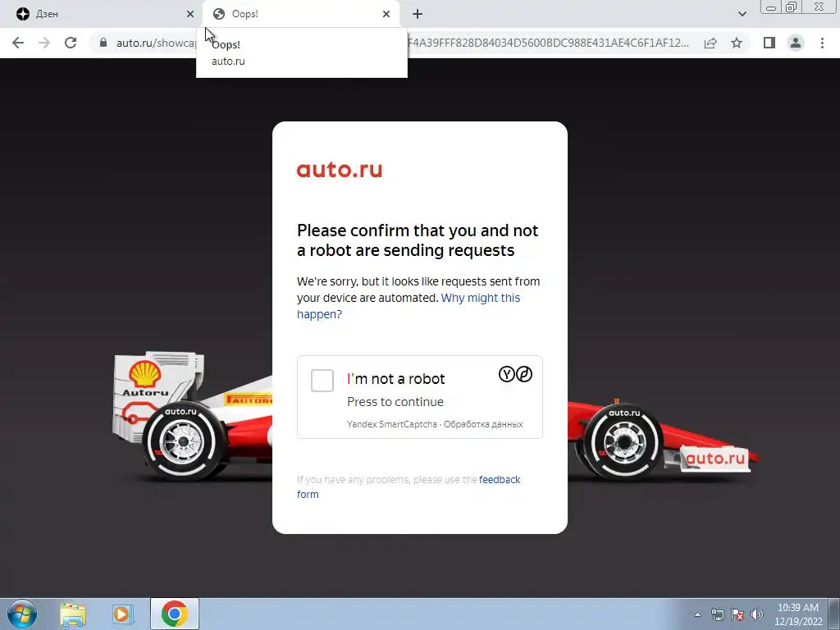
Task: Open the Windows Start button
Action: 22,614
